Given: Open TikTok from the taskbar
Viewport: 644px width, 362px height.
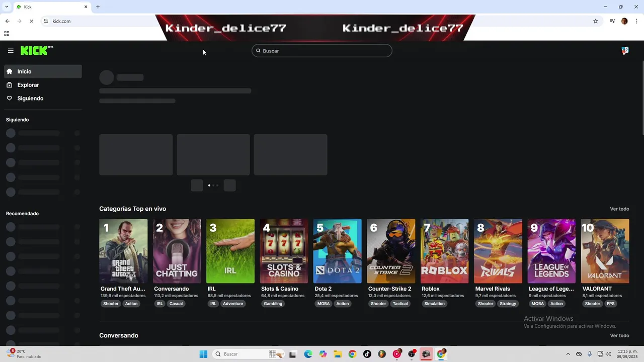Looking at the screenshot, I should (367, 354).
